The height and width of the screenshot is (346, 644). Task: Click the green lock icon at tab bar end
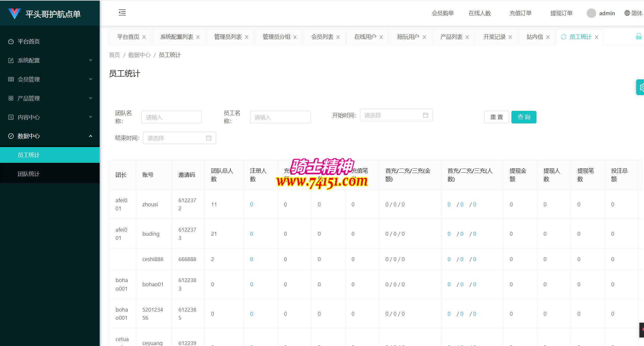(x=638, y=36)
